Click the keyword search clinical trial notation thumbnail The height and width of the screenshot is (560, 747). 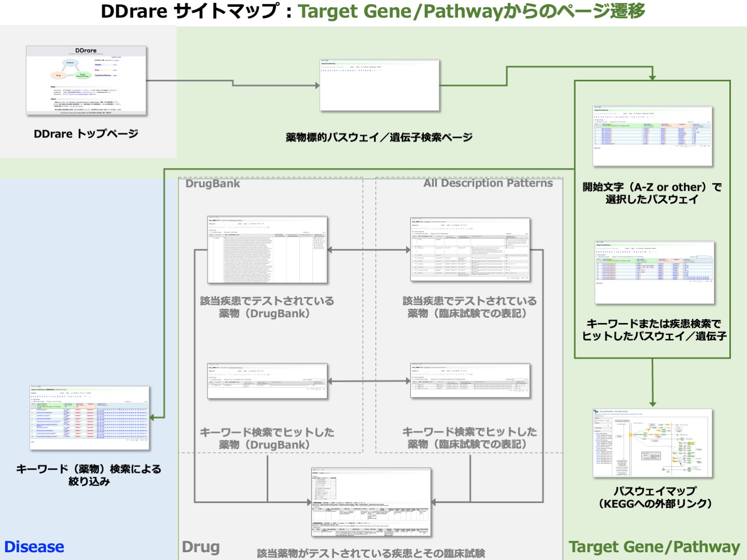(x=470, y=381)
